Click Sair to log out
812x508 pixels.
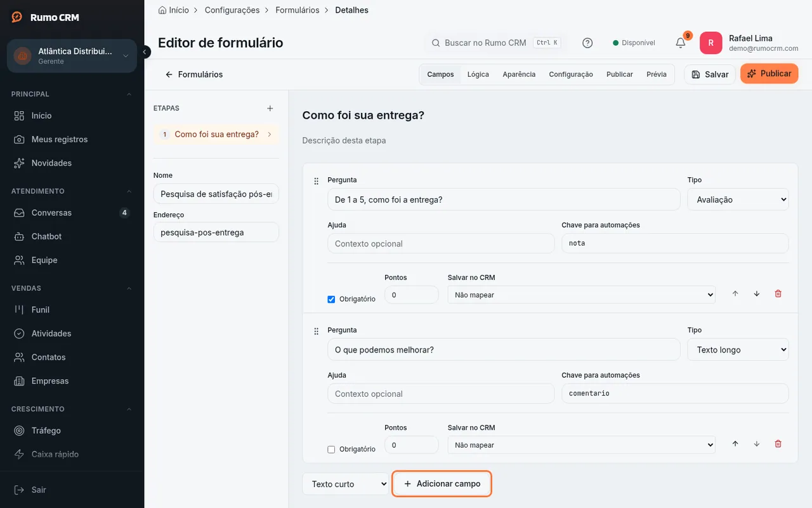(x=72, y=490)
